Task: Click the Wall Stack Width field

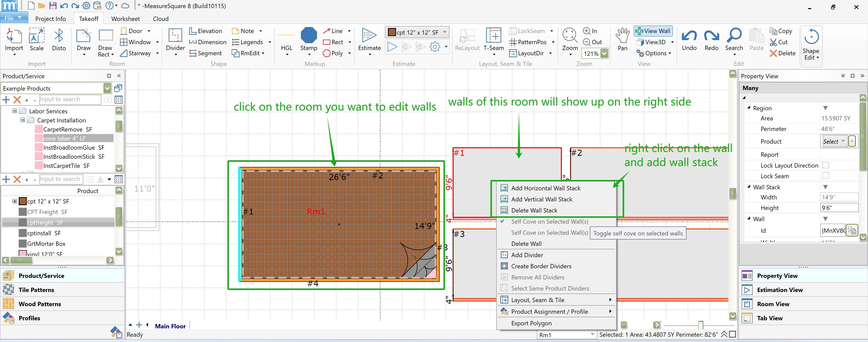Action: [838, 197]
